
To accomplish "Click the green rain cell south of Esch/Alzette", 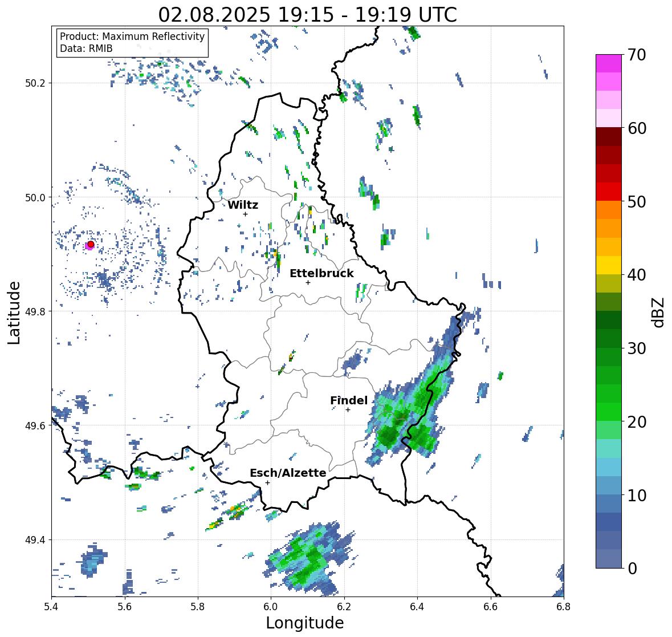I will (x=307, y=559).
